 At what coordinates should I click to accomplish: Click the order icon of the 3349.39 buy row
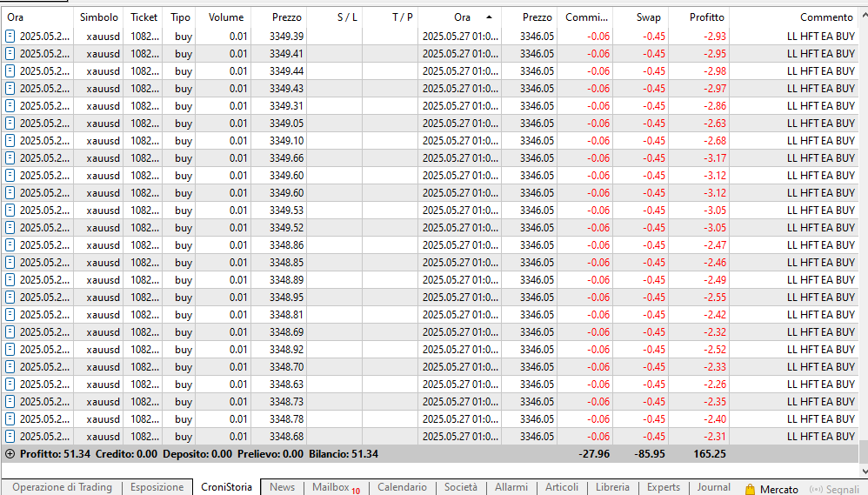pos(10,37)
